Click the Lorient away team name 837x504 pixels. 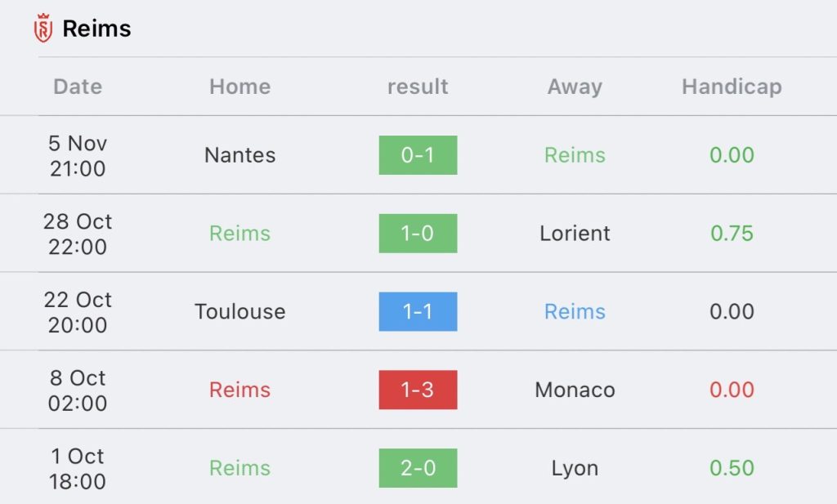(575, 234)
